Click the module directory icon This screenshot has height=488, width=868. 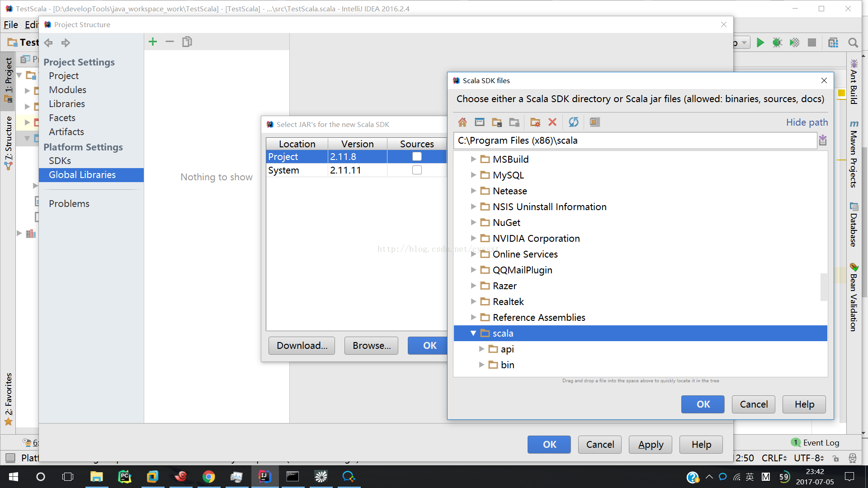coord(514,122)
